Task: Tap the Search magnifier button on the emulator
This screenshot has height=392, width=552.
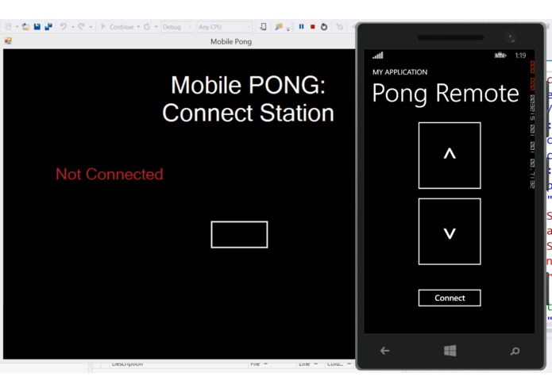Action: (x=515, y=351)
